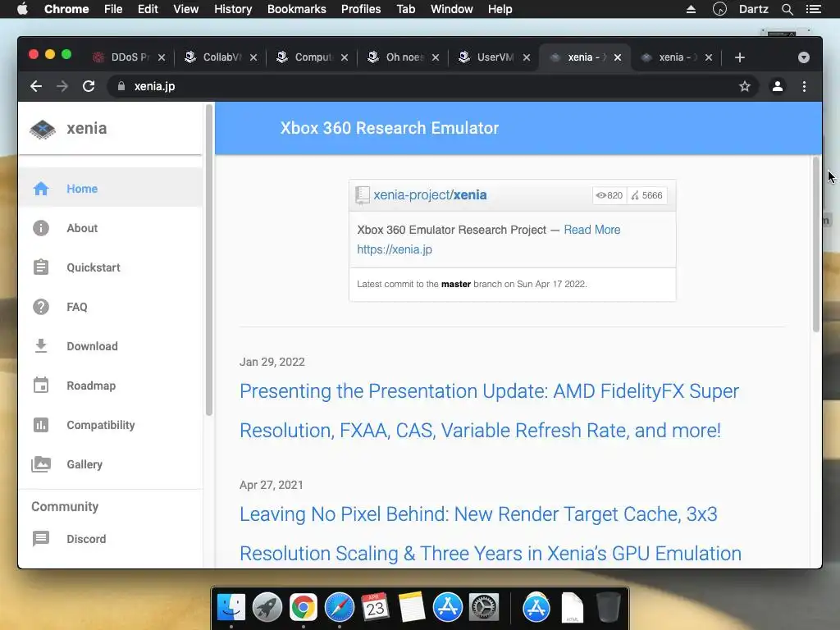Open Google Chrome from the Dock
The image size is (840, 630).
(x=304, y=608)
